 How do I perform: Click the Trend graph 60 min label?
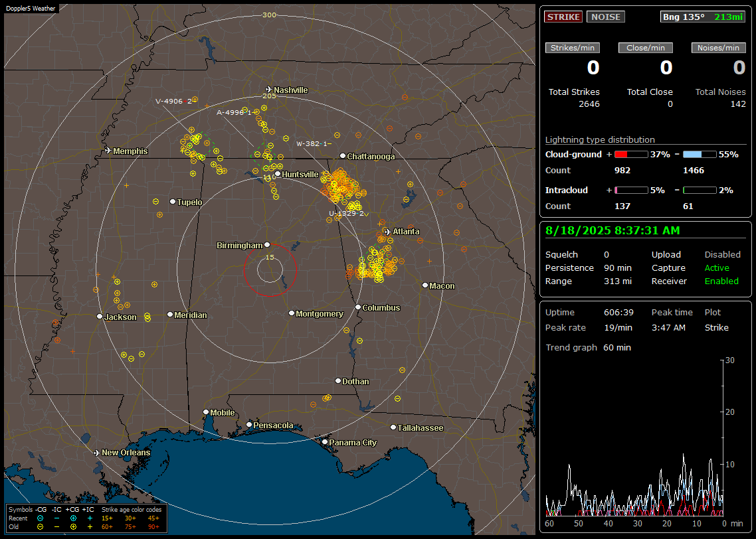[588, 347]
